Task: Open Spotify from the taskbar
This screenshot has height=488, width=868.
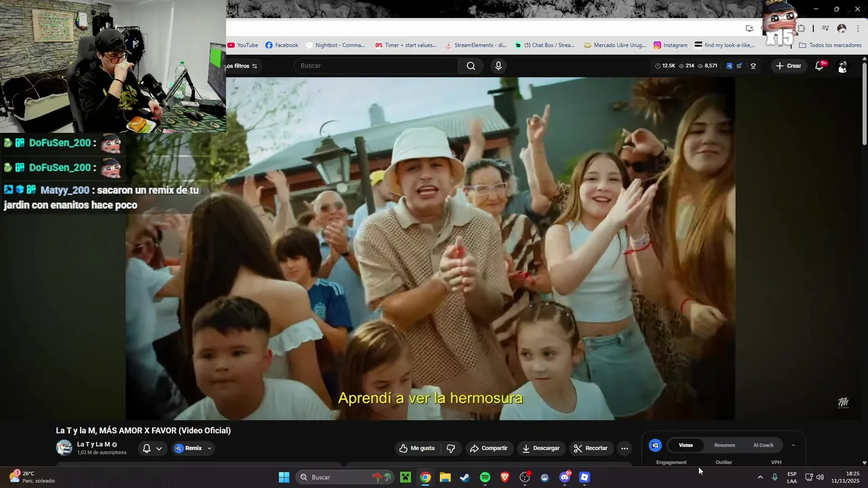Action: point(485,477)
